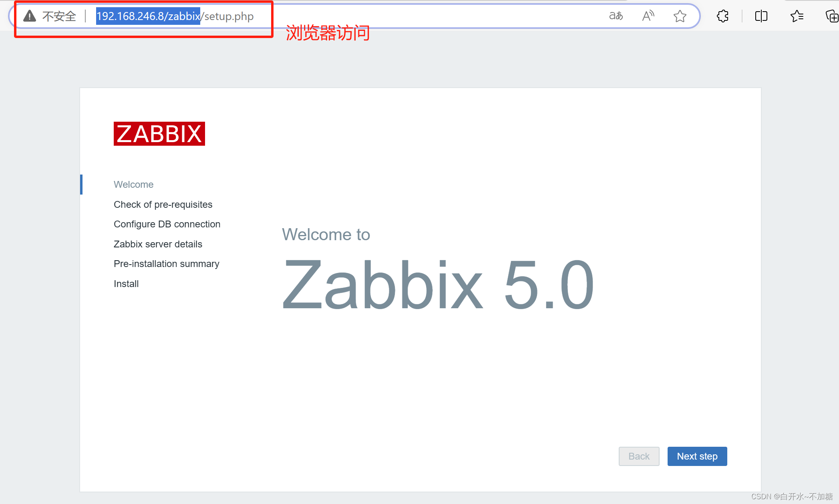
Task: Click the Next step button
Action: point(697,456)
